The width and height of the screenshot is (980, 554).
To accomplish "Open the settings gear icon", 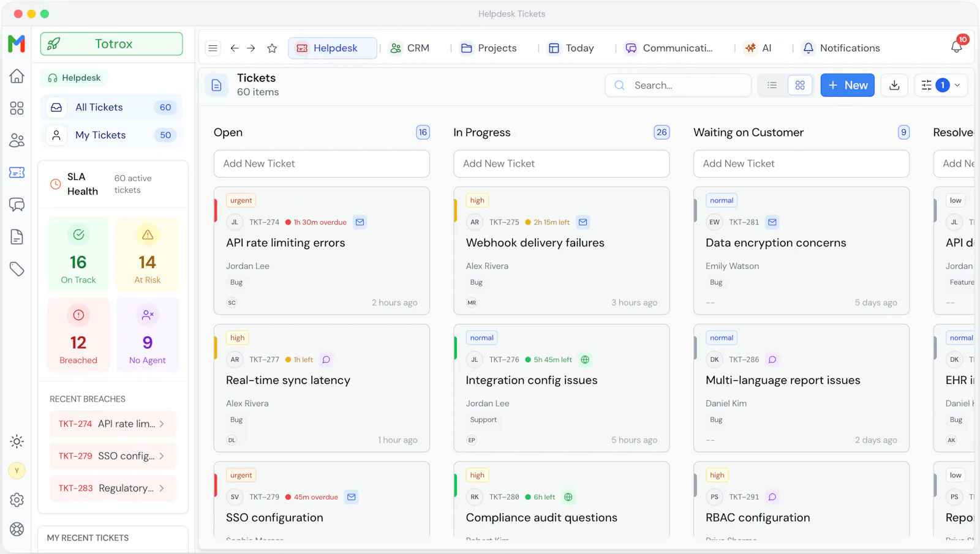I will (17, 500).
